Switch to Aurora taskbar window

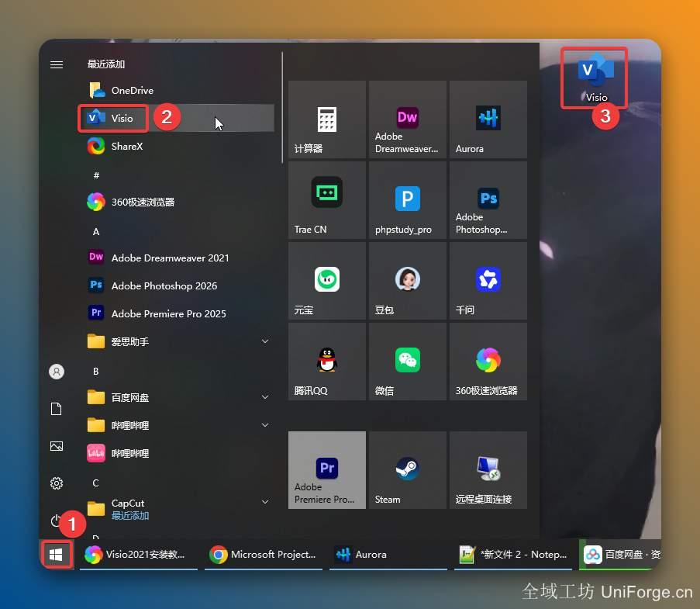click(388, 555)
